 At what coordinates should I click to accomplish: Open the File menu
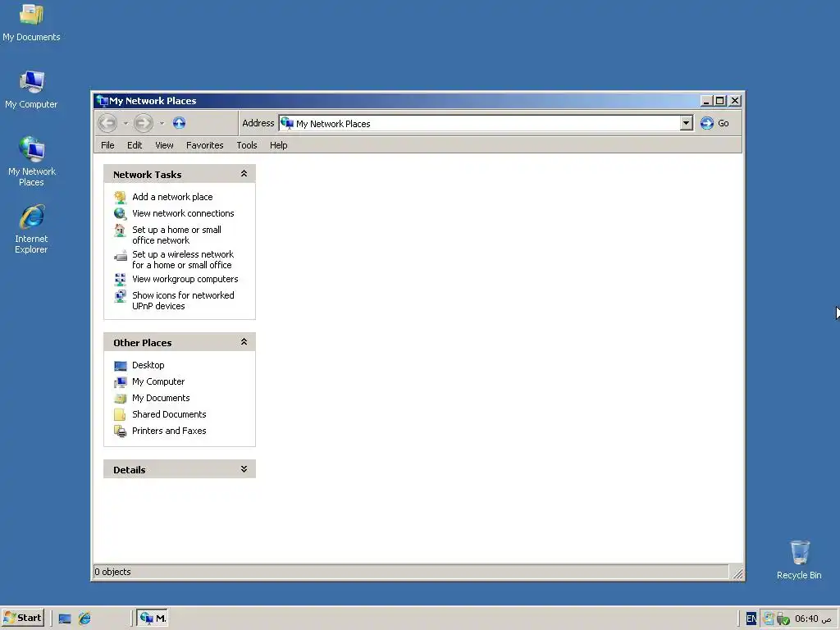pos(107,145)
